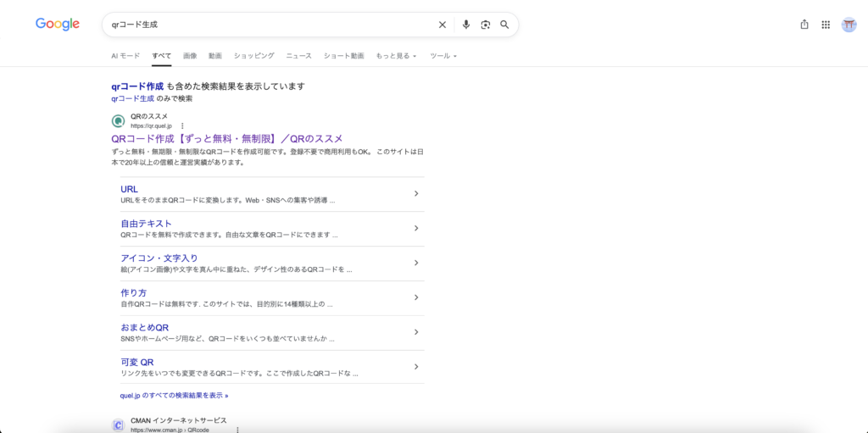Open the QRコード作成【ずっと無料・無制限】result title
This screenshot has height=433, width=868.
(x=227, y=139)
